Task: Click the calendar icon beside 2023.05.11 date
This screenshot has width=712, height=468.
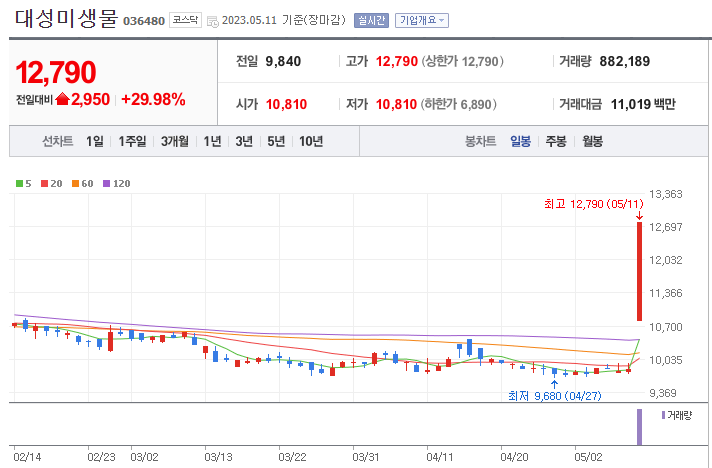Action: (213, 21)
